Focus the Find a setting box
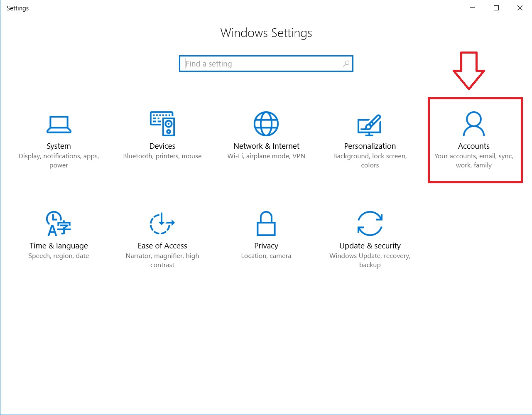532x415 pixels. point(266,64)
